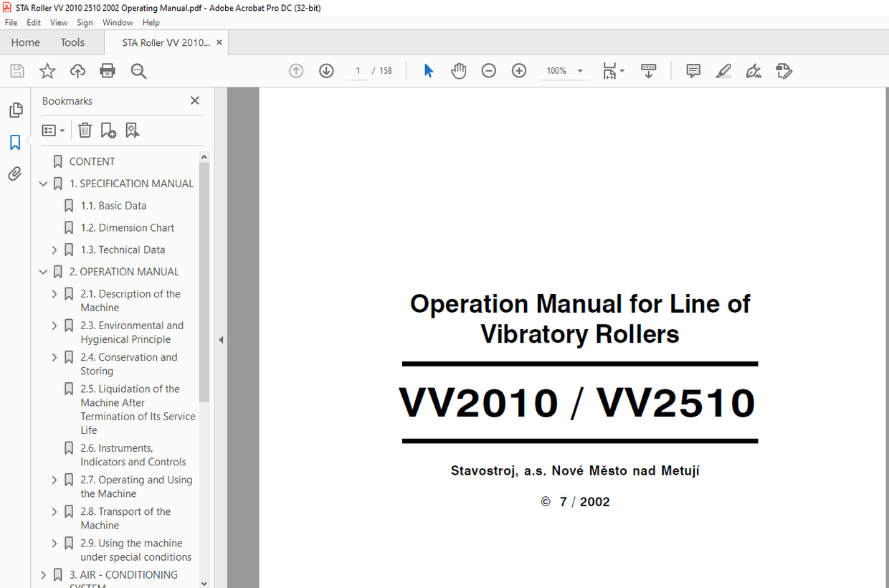Activate the Selection arrow tool
This screenshot has height=588, width=889.
coord(428,70)
